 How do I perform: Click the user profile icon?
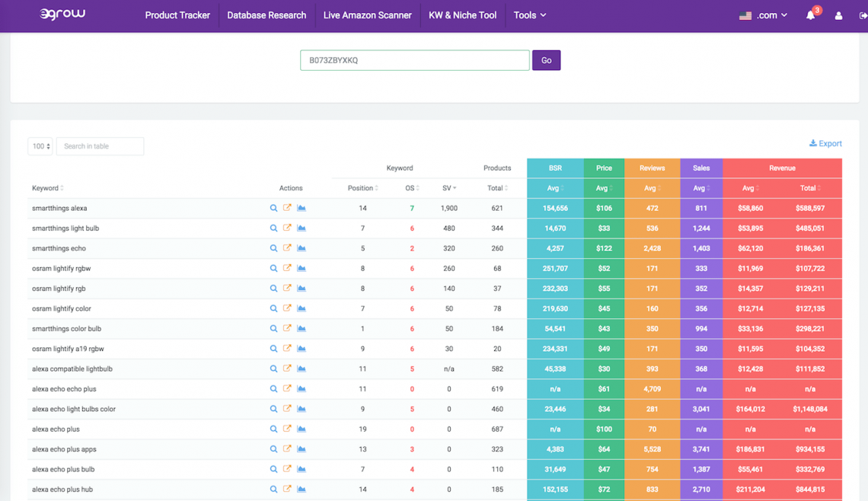coord(838,15)
